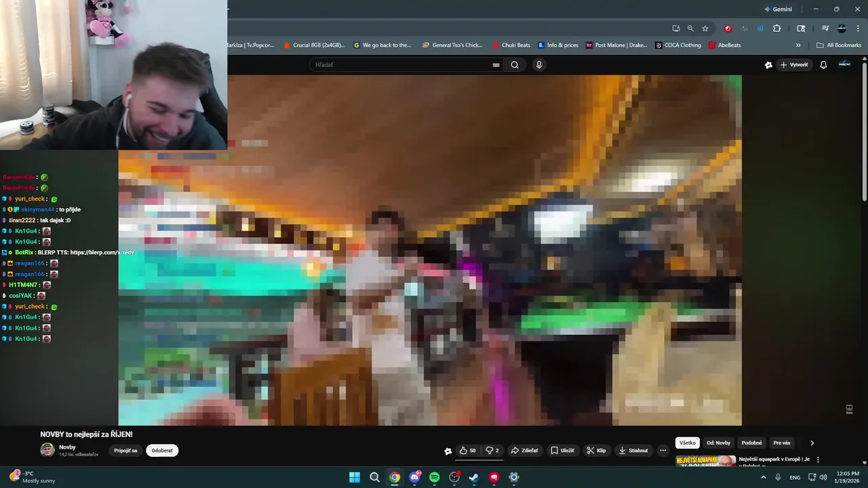Select the Podobné filter chip

pyautogui.click(x=752, y=443)
